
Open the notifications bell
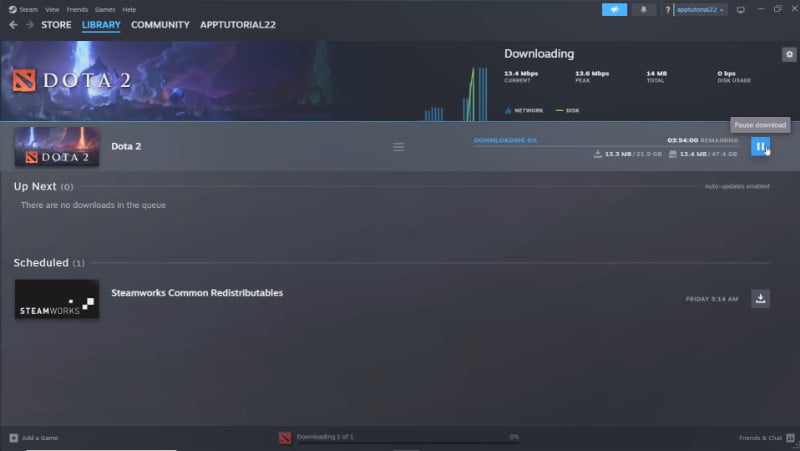(643, 10)
